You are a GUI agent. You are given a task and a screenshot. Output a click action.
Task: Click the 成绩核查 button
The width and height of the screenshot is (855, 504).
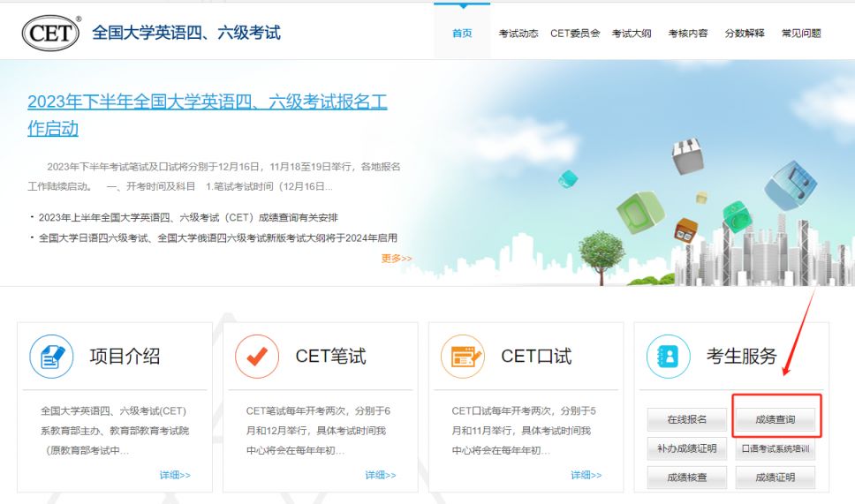coord(687,478)
